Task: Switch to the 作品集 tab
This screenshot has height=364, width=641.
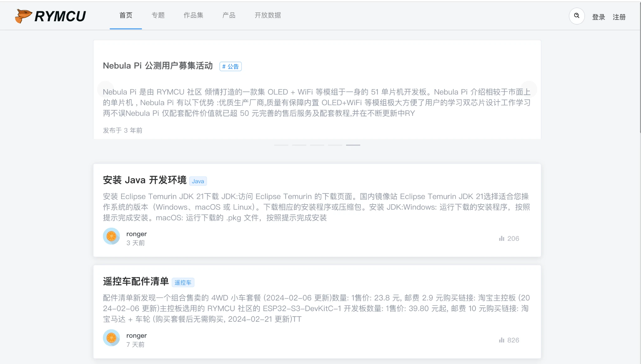Action: pos(193,15)
